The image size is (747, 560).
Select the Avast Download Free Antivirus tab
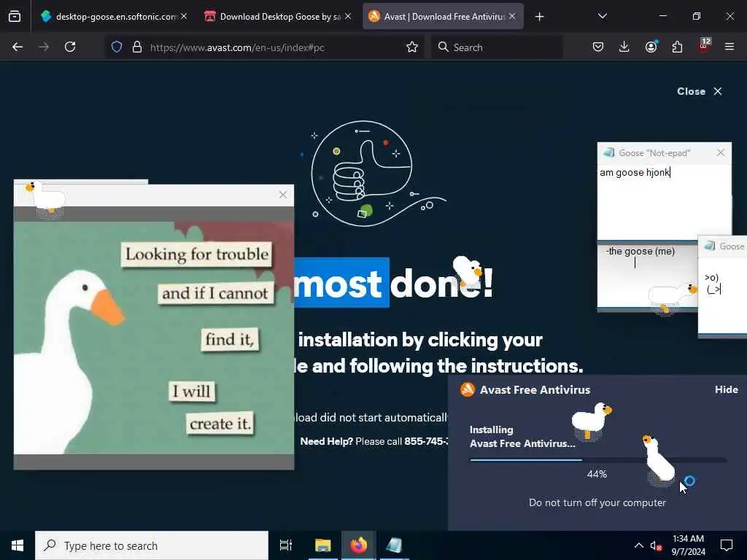click(443, 17)
